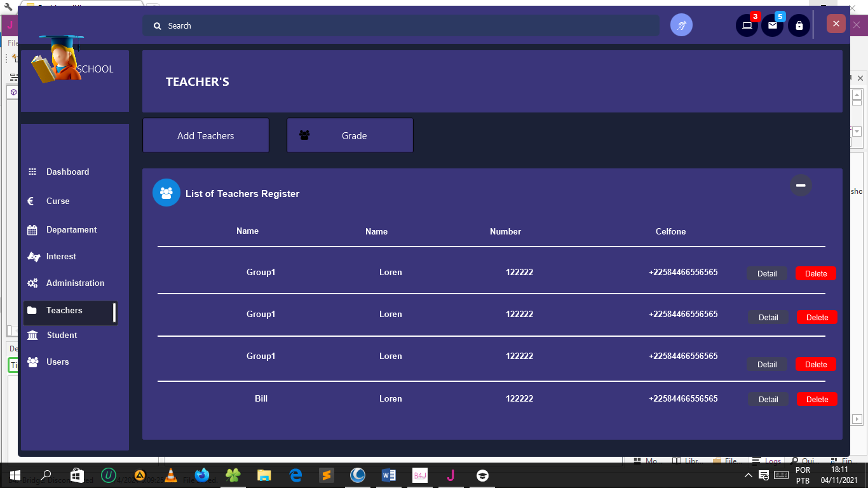
Task: Open Firefox from the taskbar
Action: pyautogui.click(x=202, y=475)
